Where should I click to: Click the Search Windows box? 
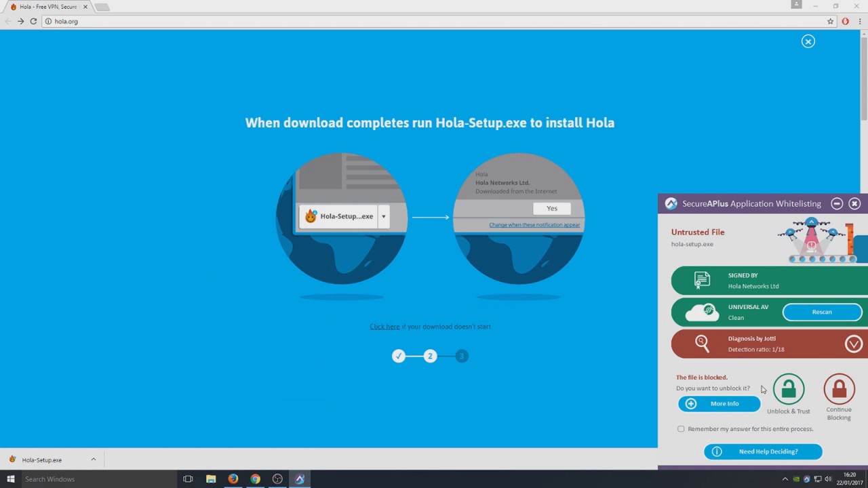point(98,479)
